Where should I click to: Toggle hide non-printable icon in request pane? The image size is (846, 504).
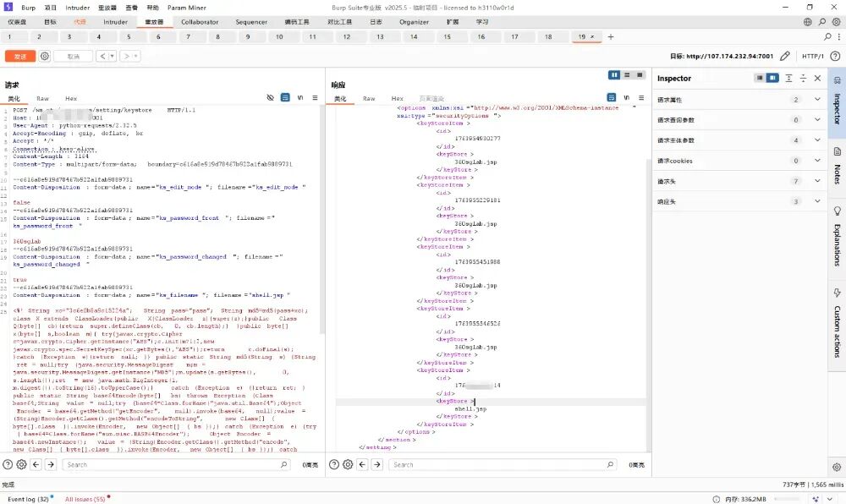(x=271, y=97)
